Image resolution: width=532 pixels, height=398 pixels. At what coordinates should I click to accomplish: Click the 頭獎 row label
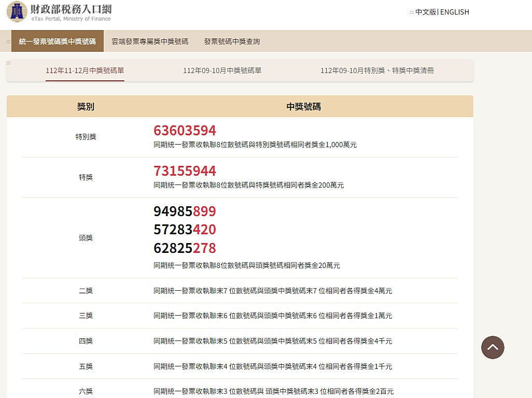(x=86, y=238)
